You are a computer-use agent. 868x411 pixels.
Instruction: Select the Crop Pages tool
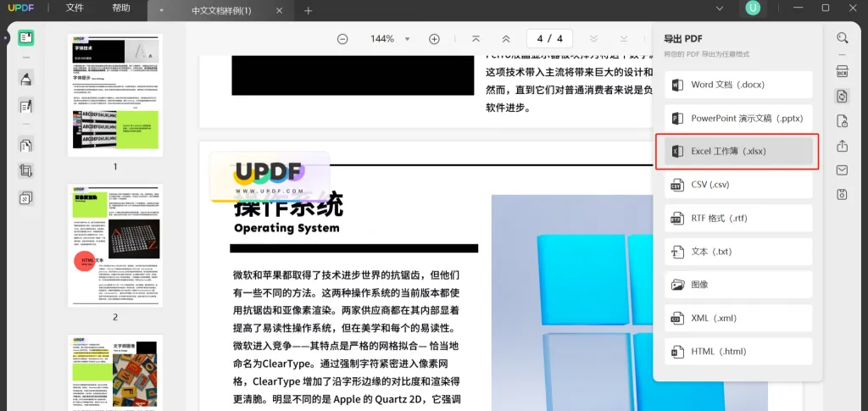point(25,170)
